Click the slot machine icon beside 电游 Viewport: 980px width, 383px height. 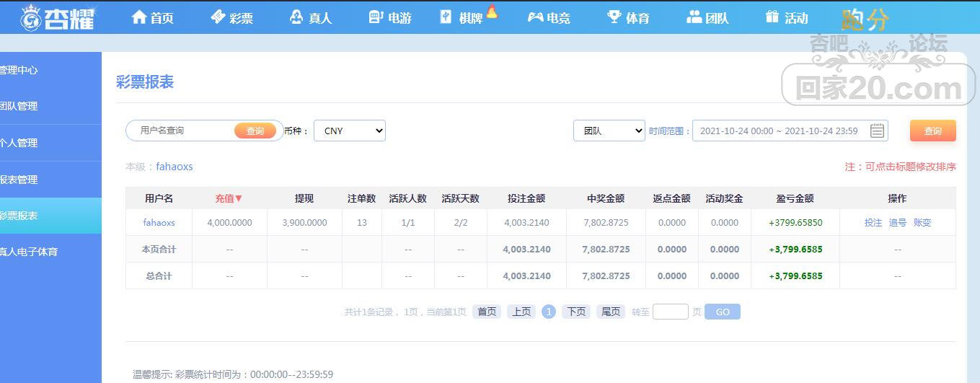(x=376, y=17)
